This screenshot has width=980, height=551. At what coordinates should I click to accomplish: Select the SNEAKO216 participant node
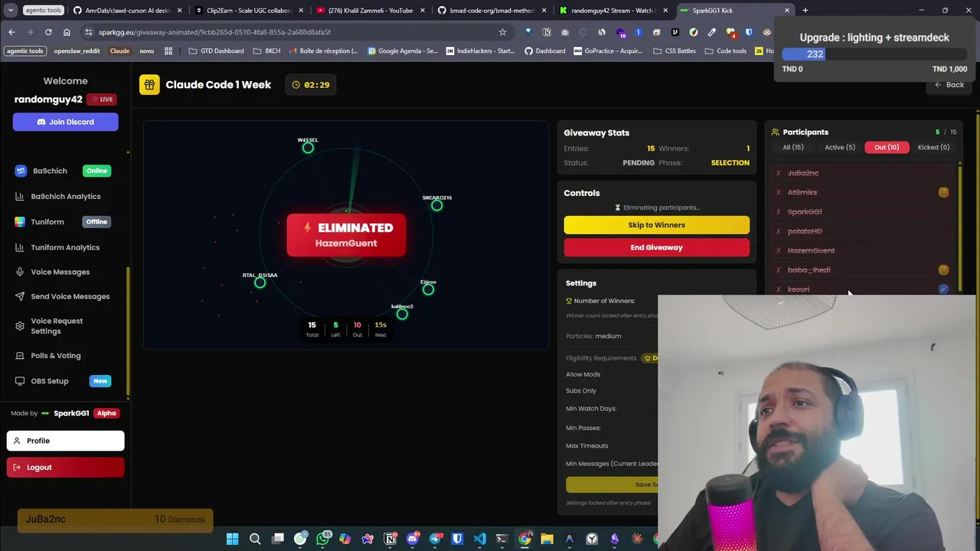[x=436, y=205]
